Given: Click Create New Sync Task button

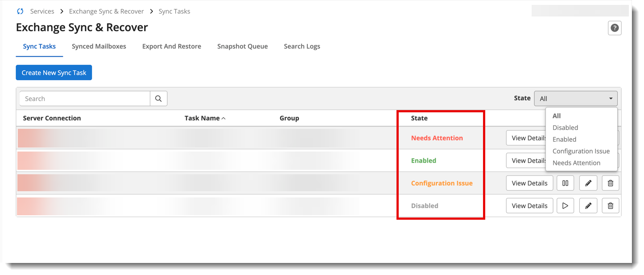Looking at the screenshot, I should 54,73.
